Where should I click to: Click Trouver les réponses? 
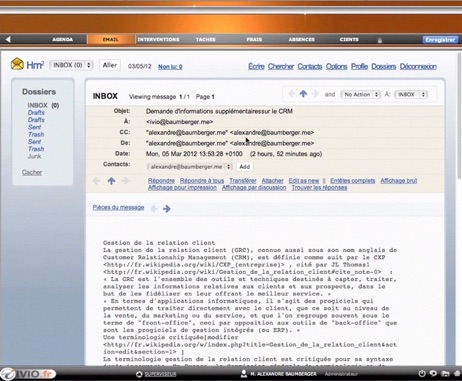pyautogui.click(x=319, y=188)
